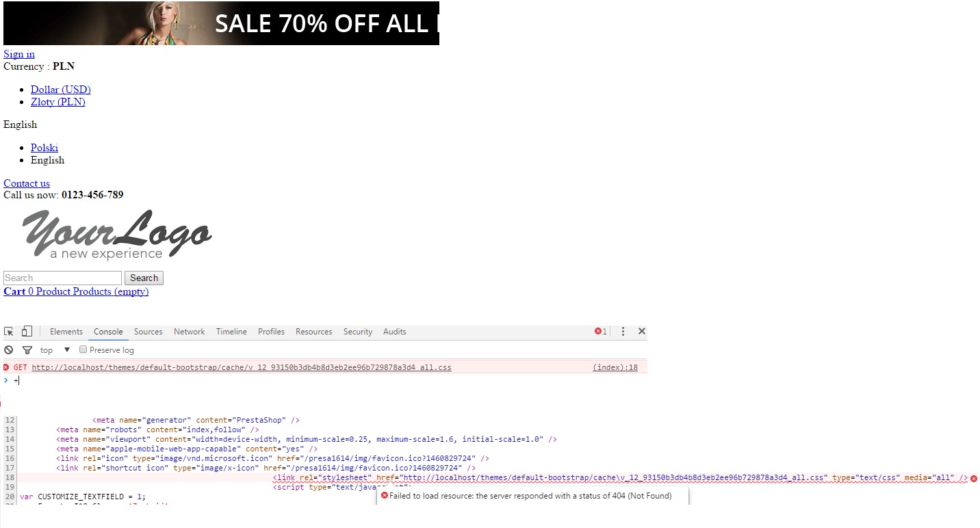Focus the Search input field

pyautogui.click(x=62, y=278)
